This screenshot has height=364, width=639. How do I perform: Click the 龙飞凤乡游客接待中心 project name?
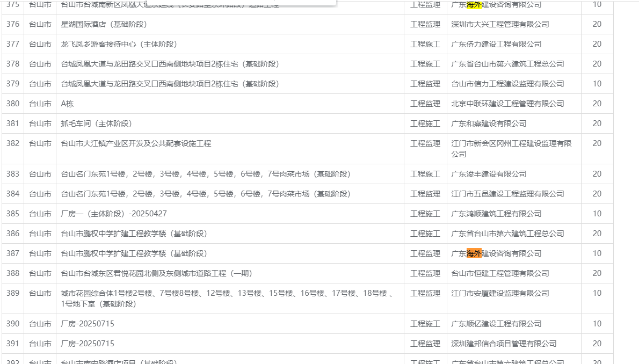(x=119, y=44)
